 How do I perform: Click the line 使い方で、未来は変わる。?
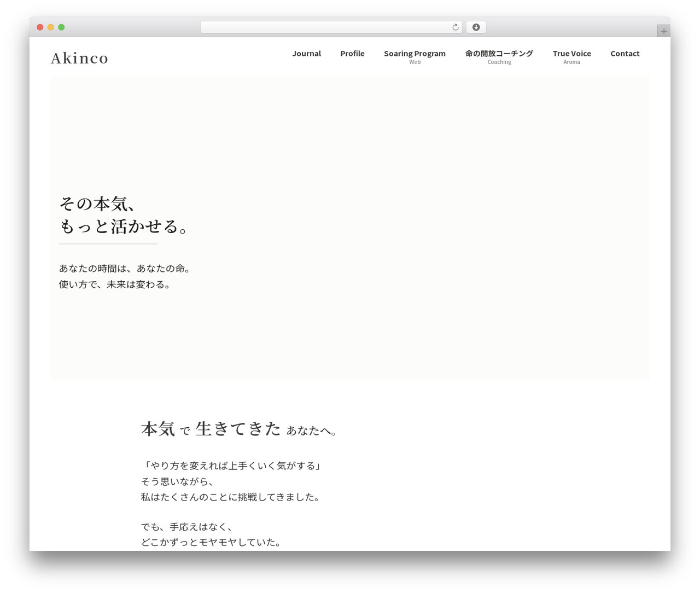(115, 284)
